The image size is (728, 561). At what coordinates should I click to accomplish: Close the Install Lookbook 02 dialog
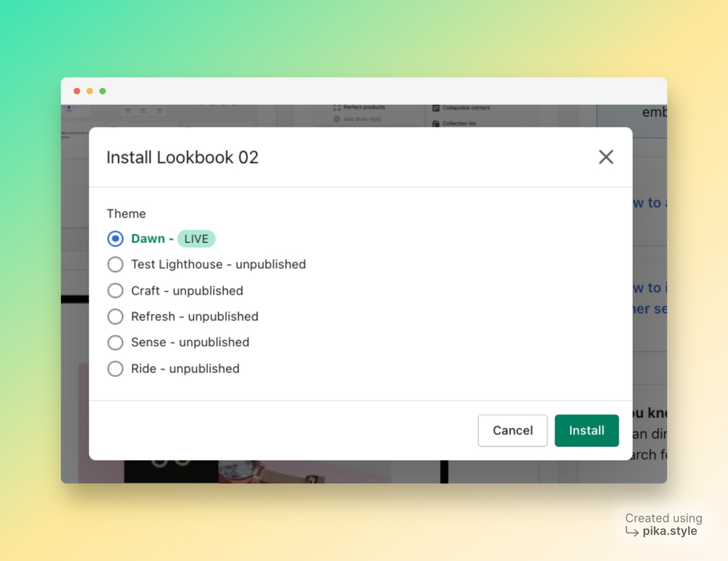point(606,157)
